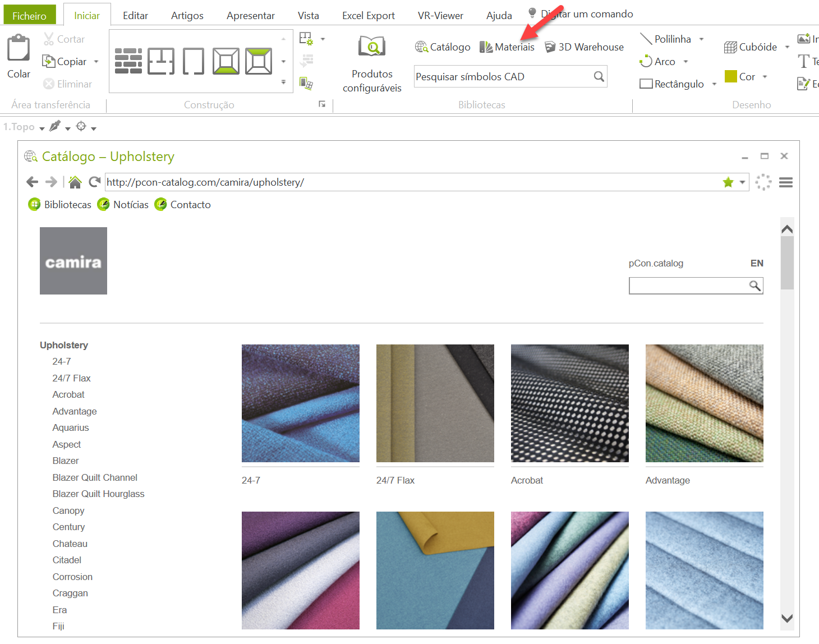Open the Cor dropdown arrow
The image size is (819, 644).
point(765,77)
